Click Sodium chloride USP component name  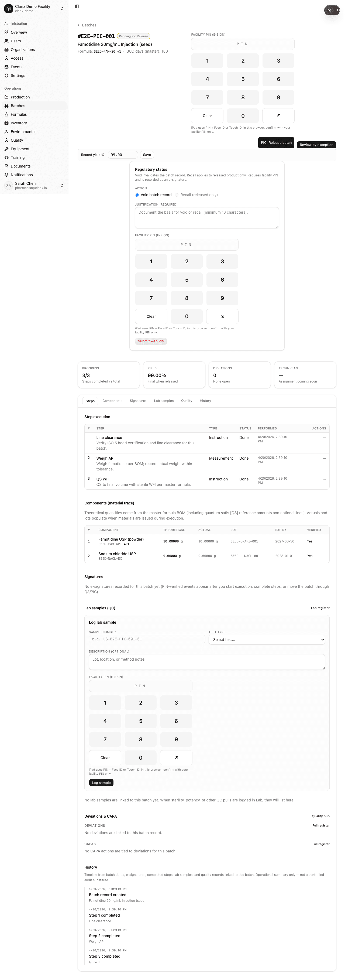click(117, 554)
